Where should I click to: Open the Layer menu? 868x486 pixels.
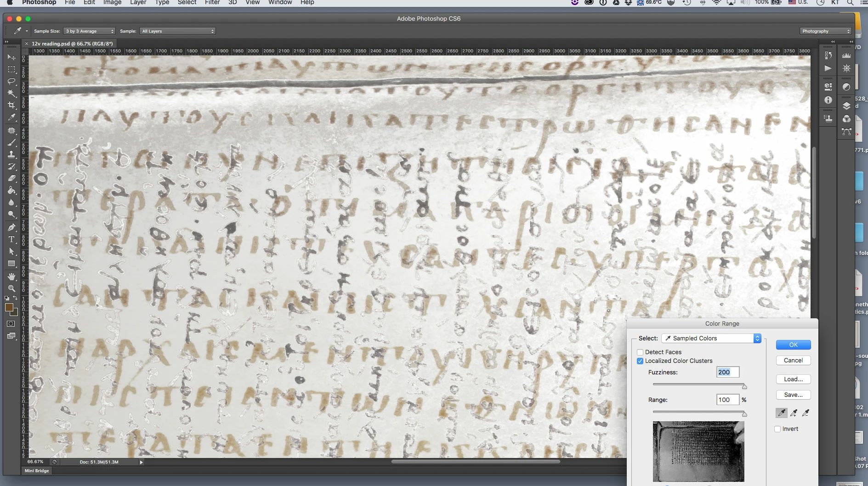click(x=138, y=2)
